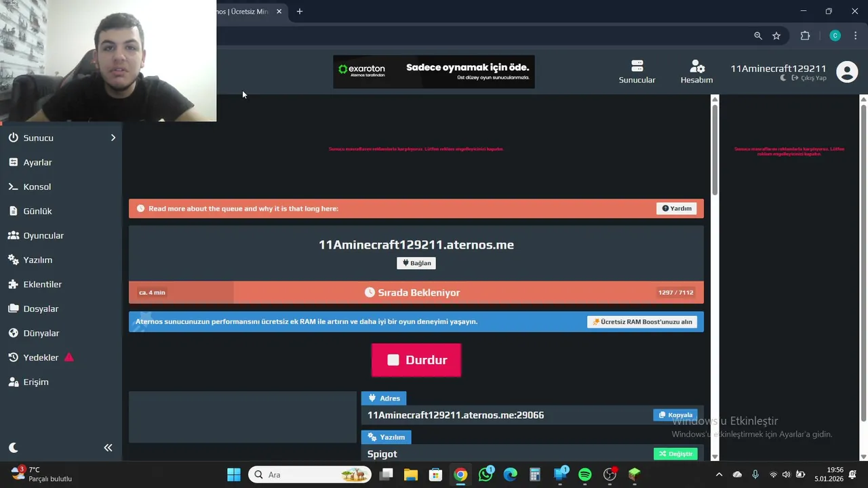This screenshot has width=868, height=488.
Task: Click the user profile avatar icon
Action: [847, 72]
